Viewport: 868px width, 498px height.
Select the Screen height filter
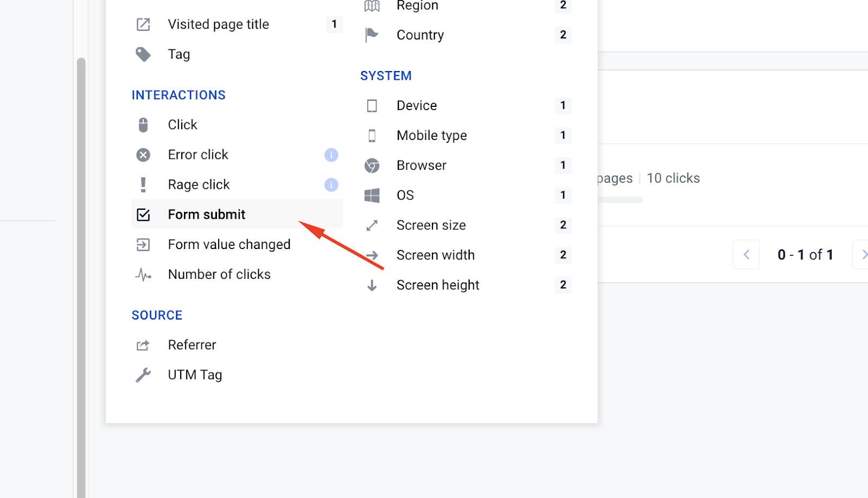point(437,285)
